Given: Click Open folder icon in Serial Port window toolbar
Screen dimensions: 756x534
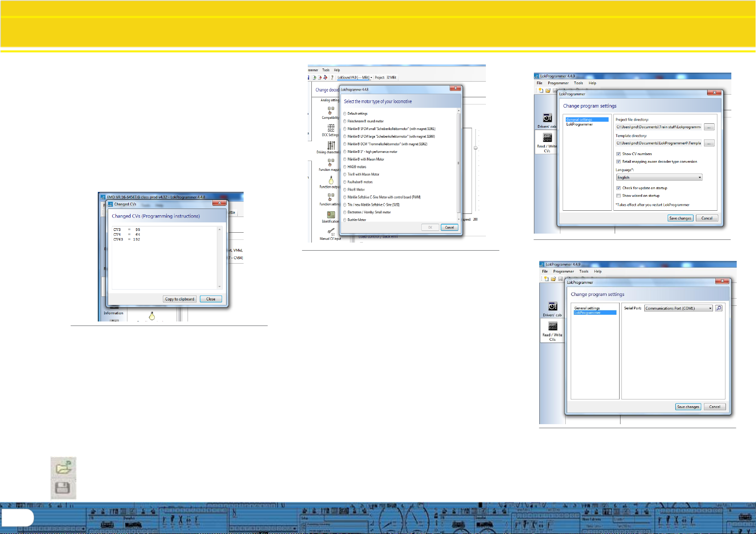Looking at the screenshot, I should (553, 278).
